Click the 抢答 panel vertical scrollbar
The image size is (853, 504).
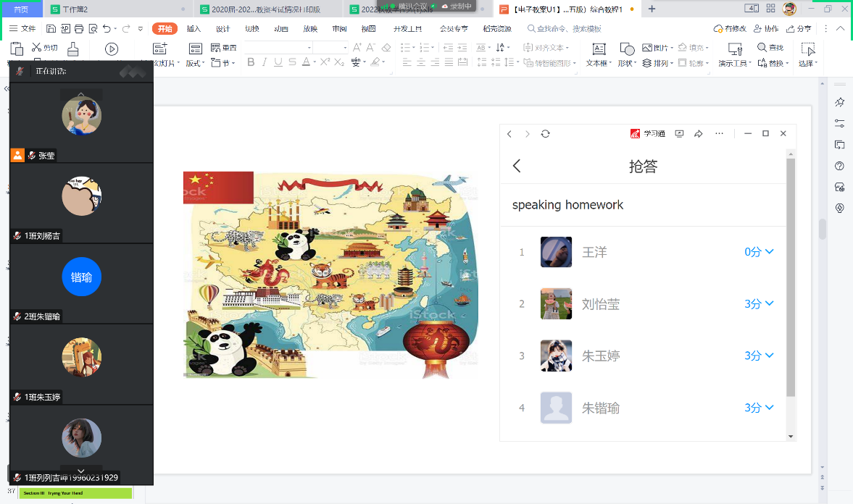pyautogui.click(x=791, y=277)
